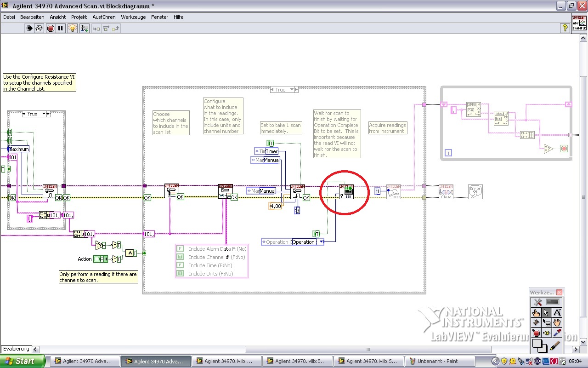Toggle the Highlight Execution light bulb
Image resolution: width=588 pixels, height=368 pixels.
(73, 29)
